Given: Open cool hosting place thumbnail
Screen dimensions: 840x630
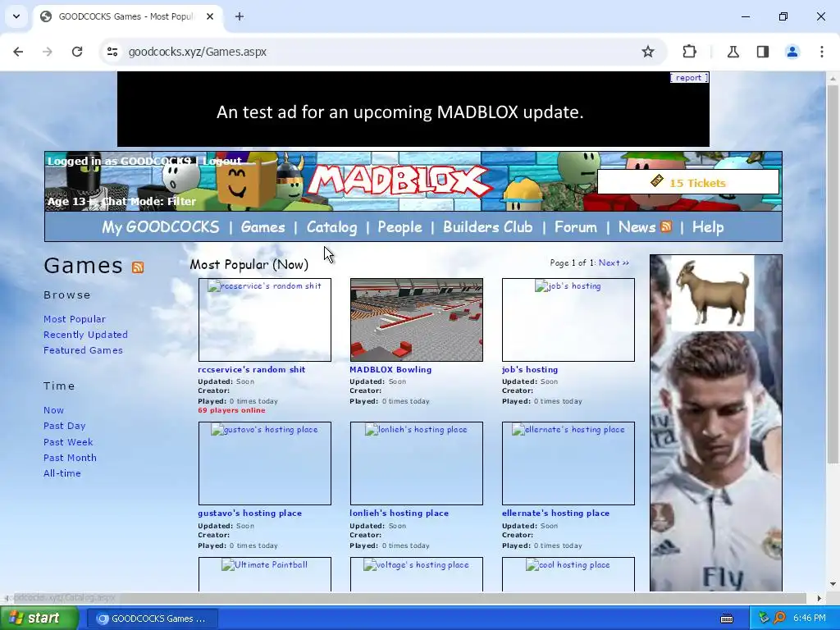Looking at the screenshot, I should click(568, 574).
